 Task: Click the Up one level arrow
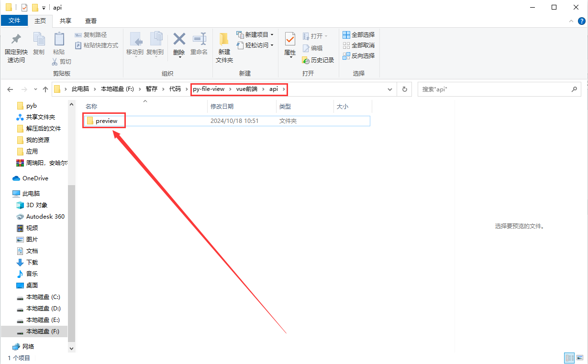pos(45,89)
